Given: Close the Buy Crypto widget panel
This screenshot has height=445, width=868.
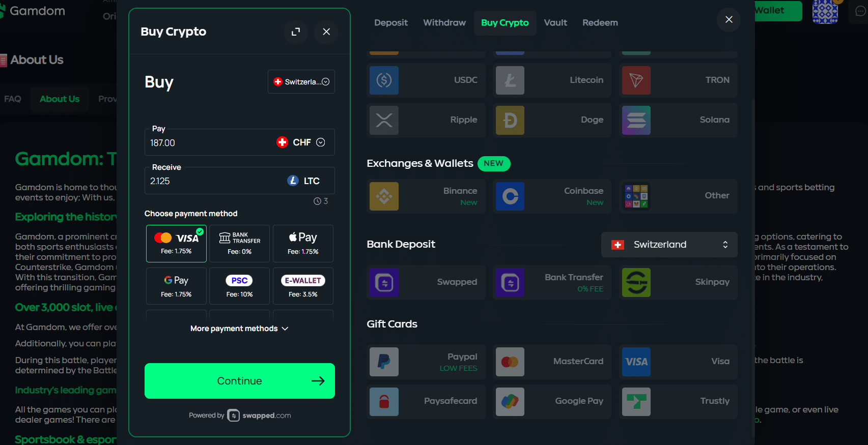Looking at the screenshot, I should (326, 32).
